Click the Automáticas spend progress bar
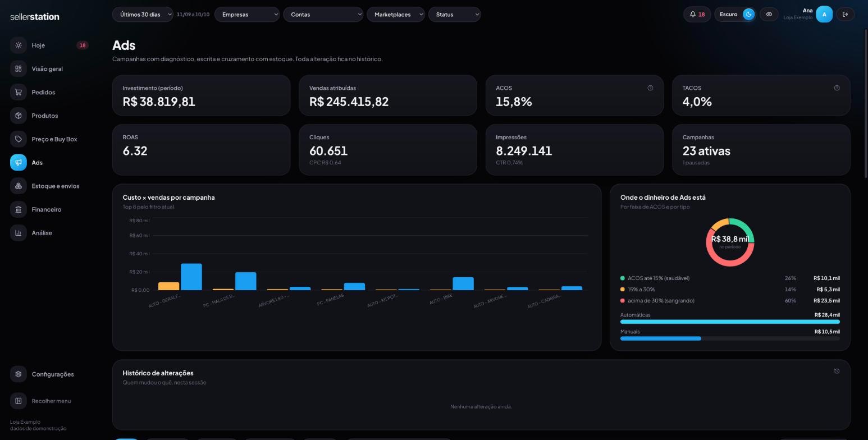 [x=730, y=322]
